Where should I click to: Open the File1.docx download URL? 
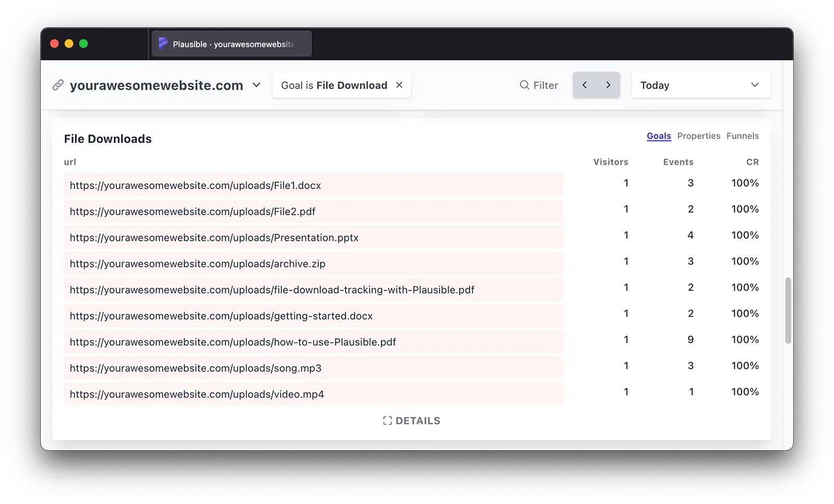pyautogui.click(x=195, y=185)
